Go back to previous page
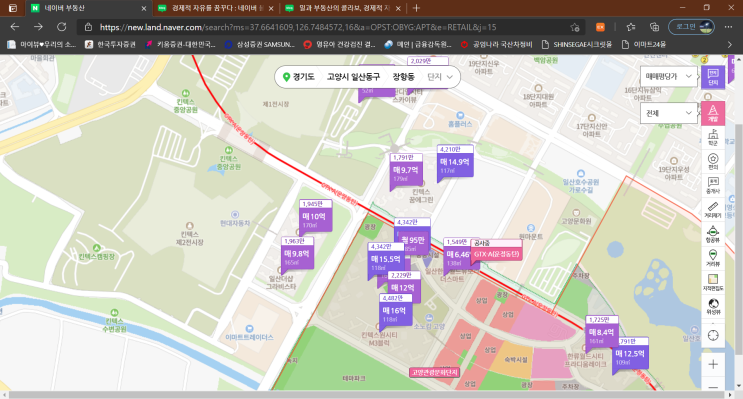Viewport: 743px width, 399px height. (x=15, y=27)
